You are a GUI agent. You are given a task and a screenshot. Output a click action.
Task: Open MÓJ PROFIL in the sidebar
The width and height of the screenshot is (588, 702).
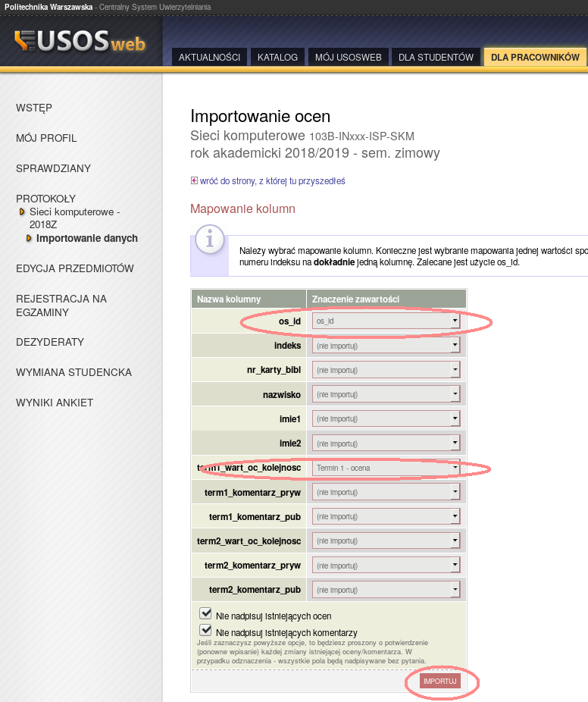46,138
